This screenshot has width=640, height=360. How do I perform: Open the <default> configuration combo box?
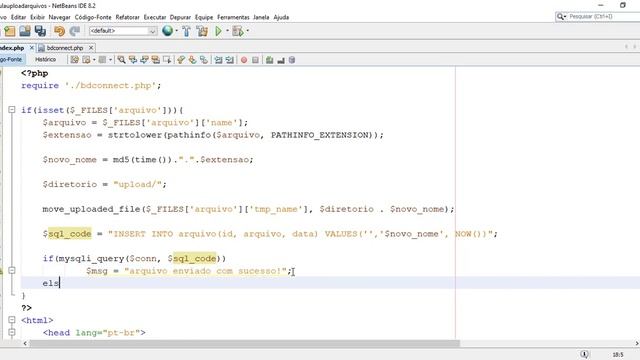[123, 31]
